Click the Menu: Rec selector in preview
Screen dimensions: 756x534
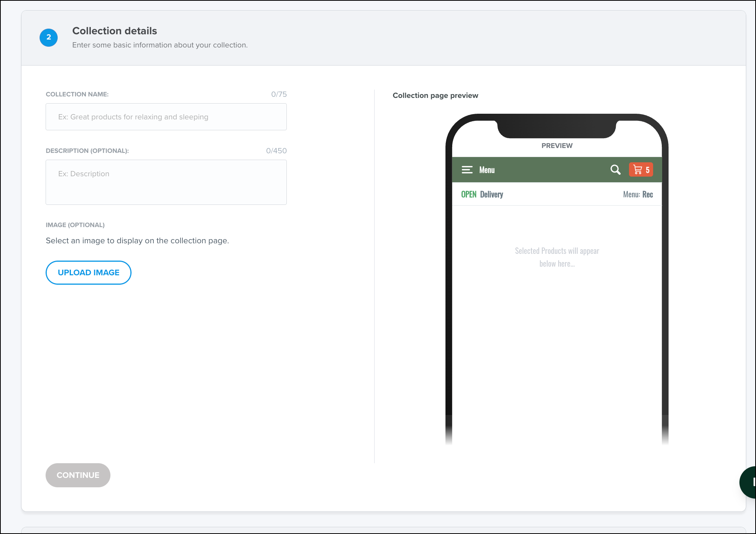click(x=638, y=194)
